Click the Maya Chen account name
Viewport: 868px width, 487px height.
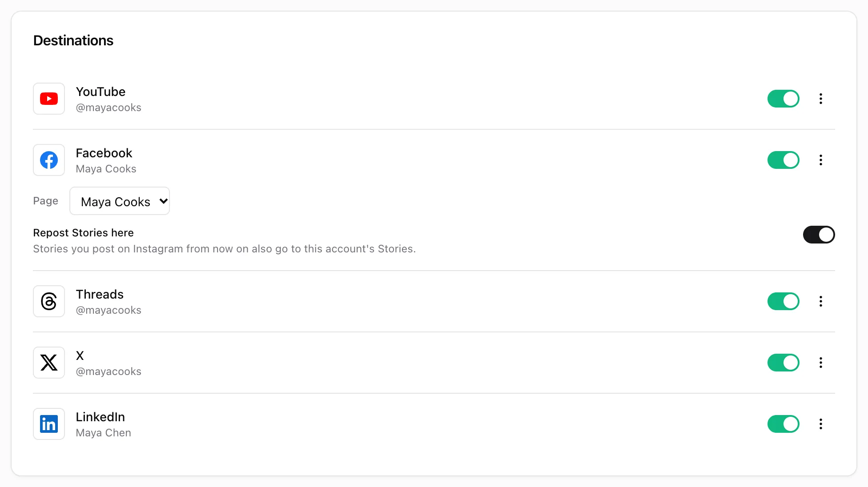click(x=104, y=433)
